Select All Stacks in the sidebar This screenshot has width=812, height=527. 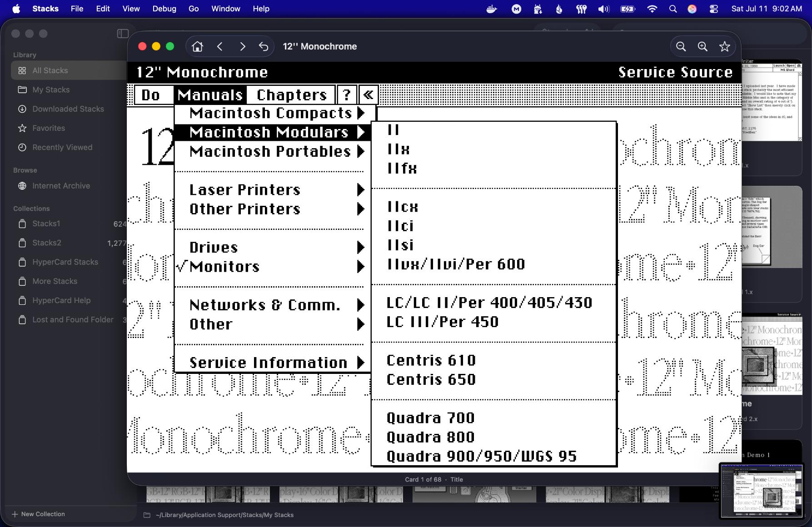tap(69, 70)
